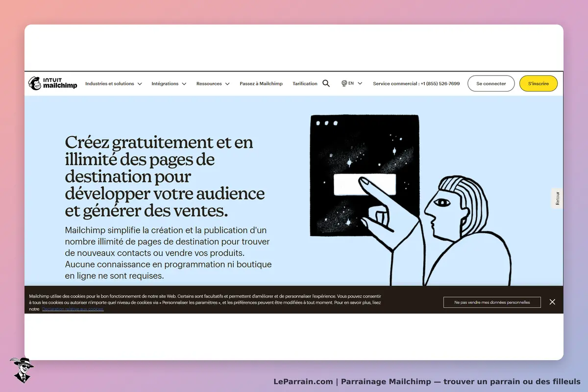588x392 pixels.
Task: Expand the Ressources menu
Action: pos(213,84)
